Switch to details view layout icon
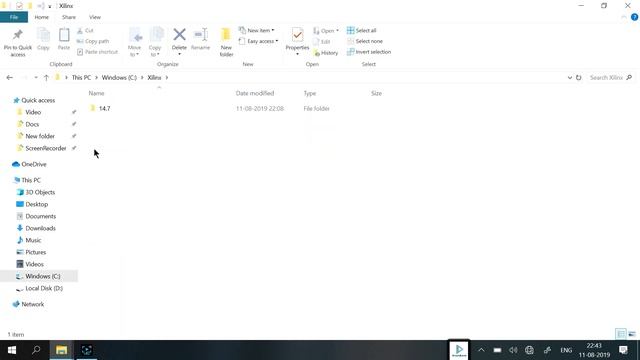Viewport: 640px width, 360px height. [x=621, y=334]
